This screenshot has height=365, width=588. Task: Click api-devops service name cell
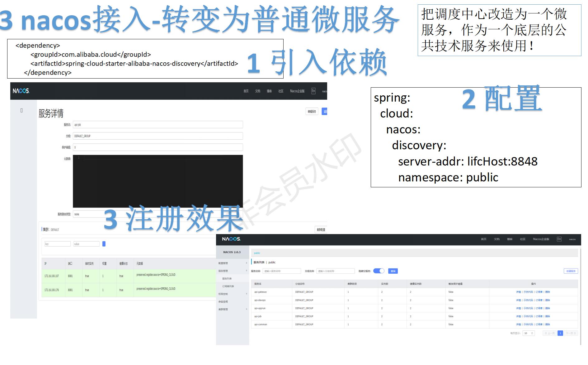(x=260, y=300)
